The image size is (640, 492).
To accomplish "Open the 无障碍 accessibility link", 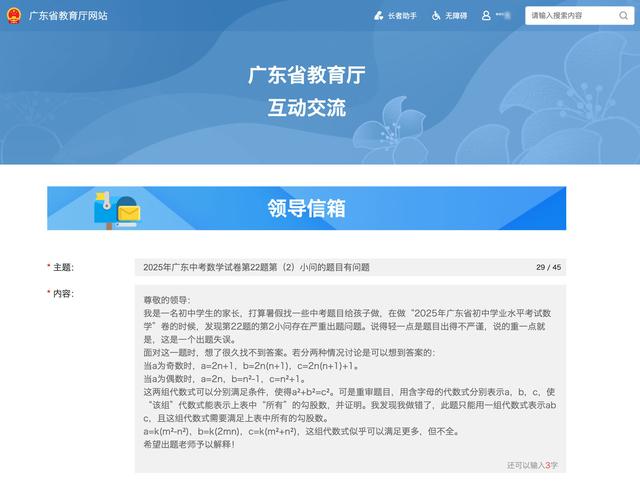I will 456,16.
